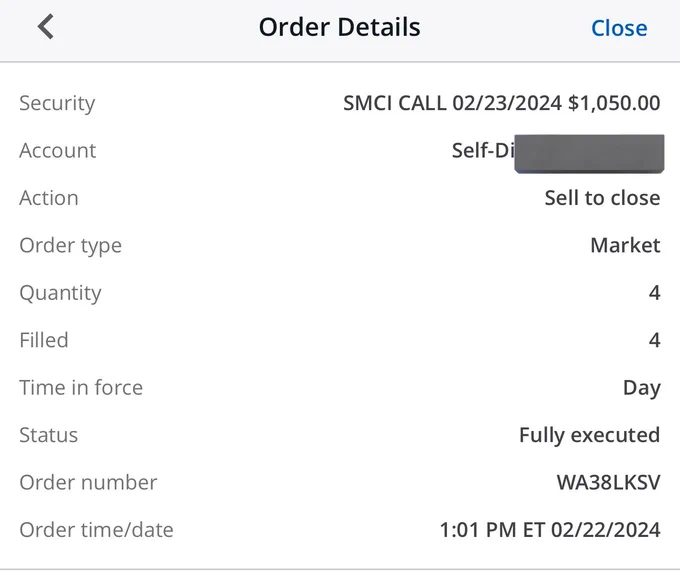The image size is (680, 577).
Task: Tap order number WA38LKSV
Action: [x=608, y=482]
